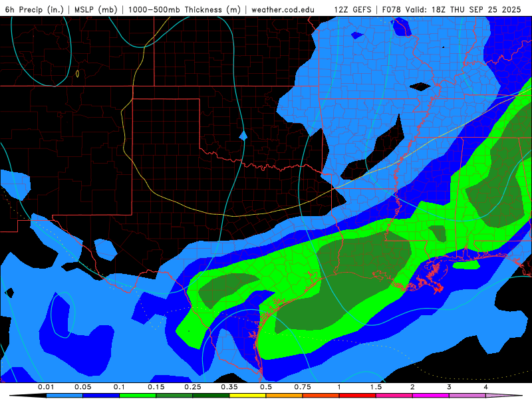The height and width of the screenshot is (399, 532).
Task: Click the 'F078 Valid: 18Z THU SEP 25 2025' text
Action: [452, 9]
